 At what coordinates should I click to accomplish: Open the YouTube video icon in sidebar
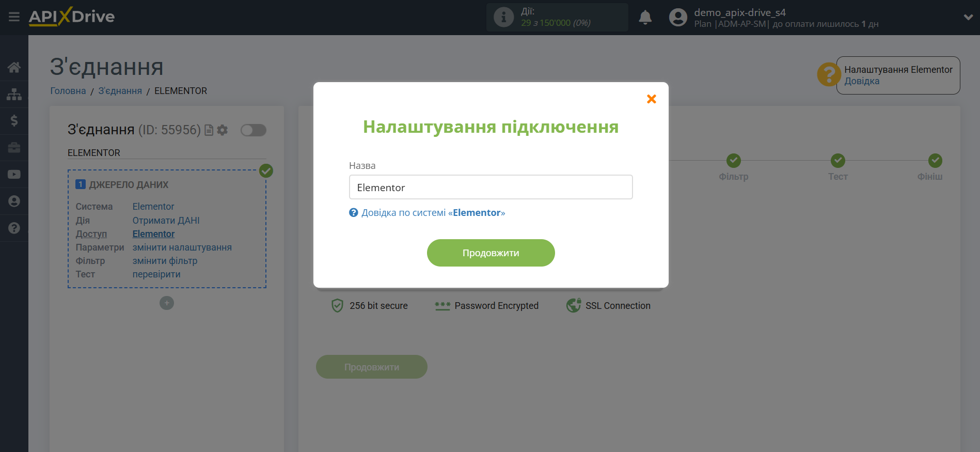pyautogui.click(x=14, y=175)
